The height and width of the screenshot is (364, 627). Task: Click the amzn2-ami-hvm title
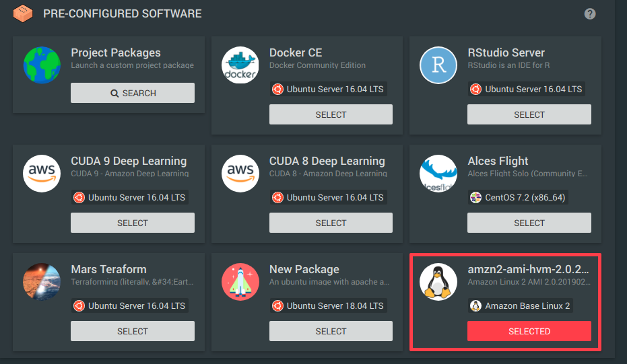[528, 269]
